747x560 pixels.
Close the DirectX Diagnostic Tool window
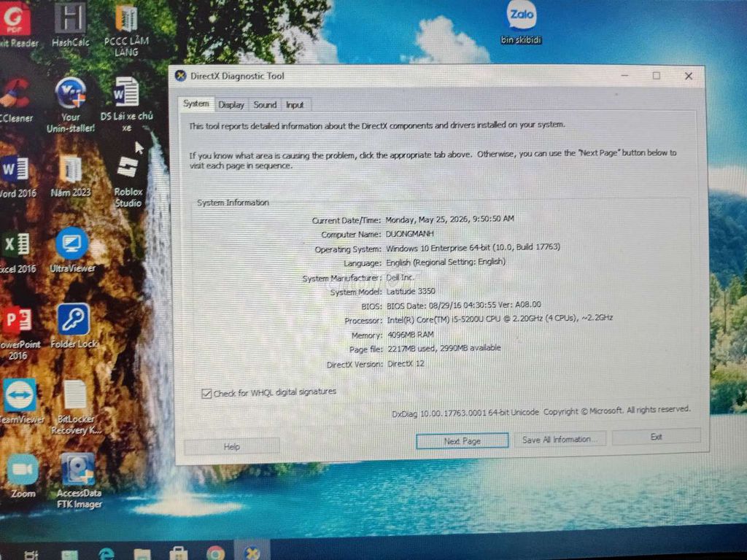tap(689, 76)
